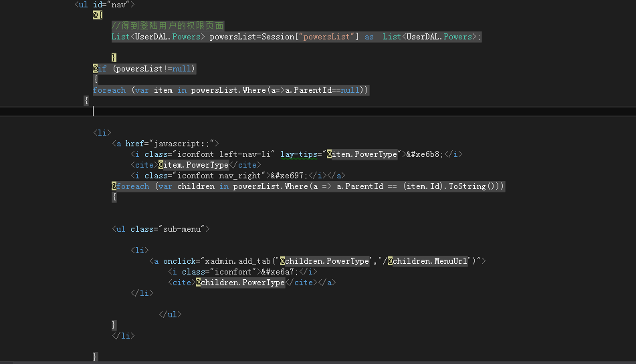
Task: Click the class="iconfont nav_right" attribute
Action: click(205, 175)
